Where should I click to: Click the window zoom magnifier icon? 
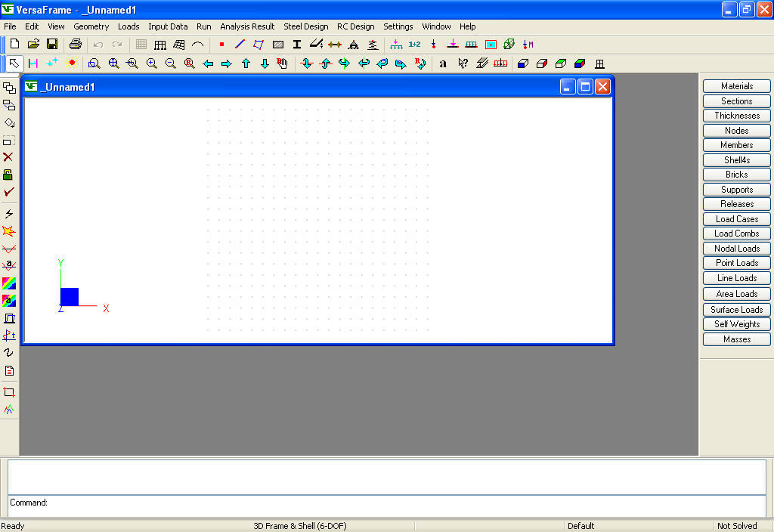tap(94, 63)
